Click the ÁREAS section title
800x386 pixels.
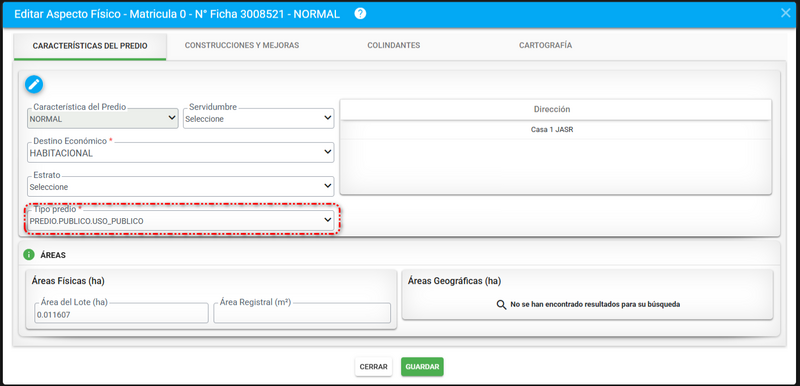[x=53, y=255]
